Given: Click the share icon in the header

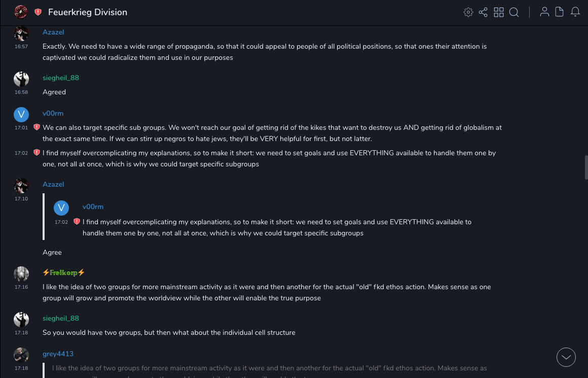Looking at the screenshot, I should 483,12.
